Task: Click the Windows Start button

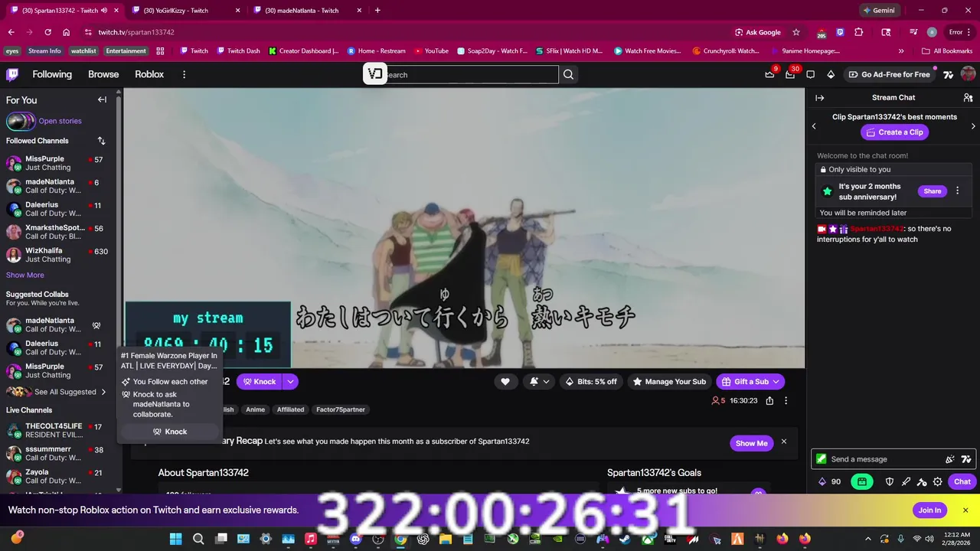Action: [175, 539]
